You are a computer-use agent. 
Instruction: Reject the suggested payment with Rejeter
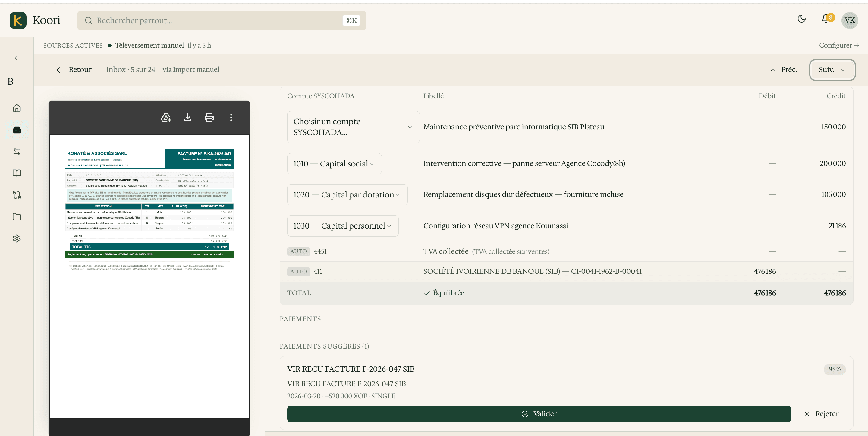coord(822,414)
